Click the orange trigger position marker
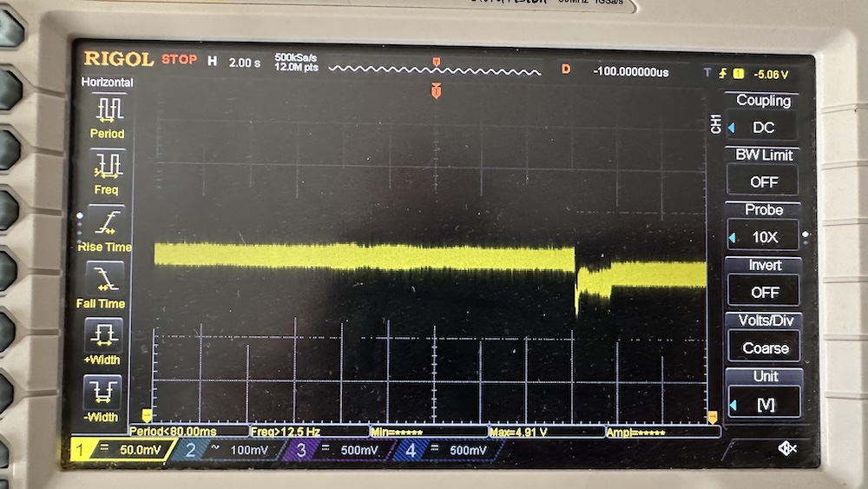Screen dimensions: 868x489 (x=437, y=90)
